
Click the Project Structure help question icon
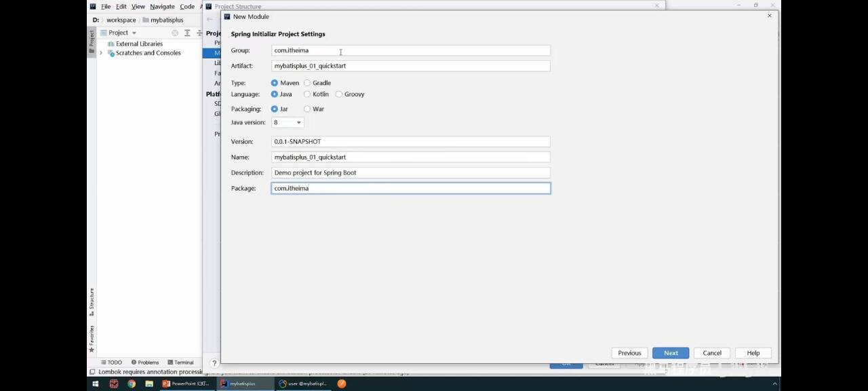(214, 363)
